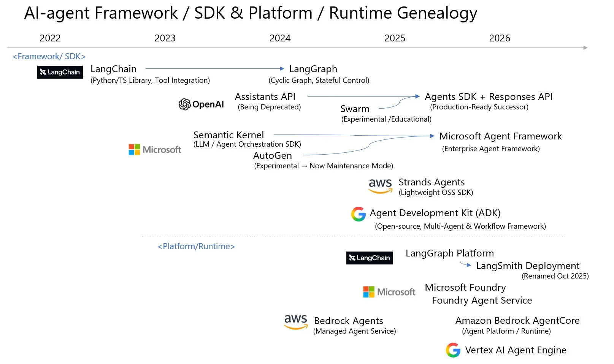Click '(Lightweight OSS SDK)' caption
This screenshot has width=614, height=364.
click(436, 193)
